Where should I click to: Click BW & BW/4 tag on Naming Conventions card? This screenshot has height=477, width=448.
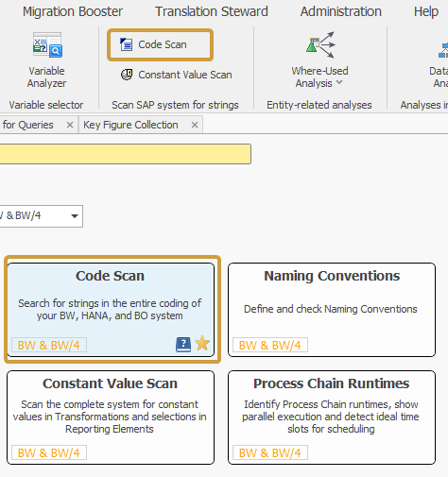click(270, 345)
